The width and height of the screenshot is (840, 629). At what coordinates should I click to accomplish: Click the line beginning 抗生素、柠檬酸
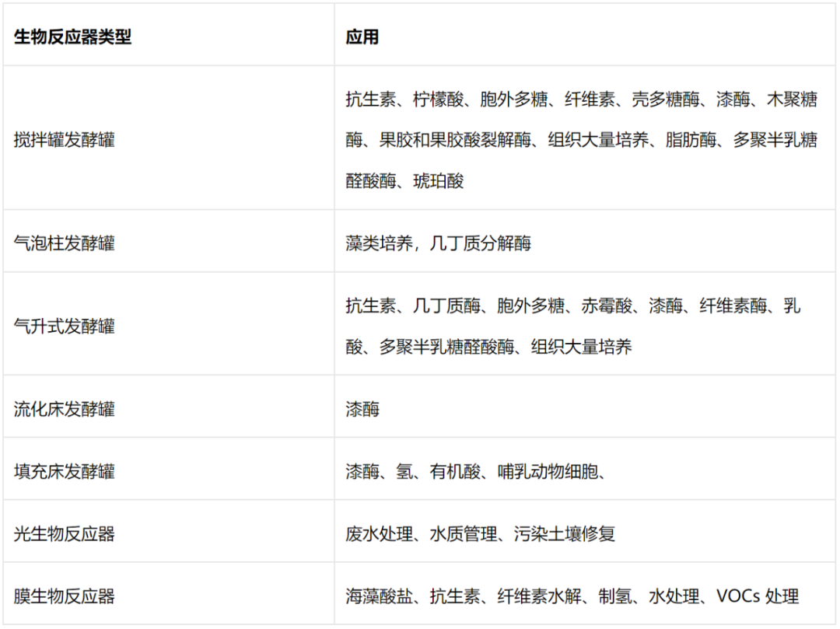(x=581, y=99)
